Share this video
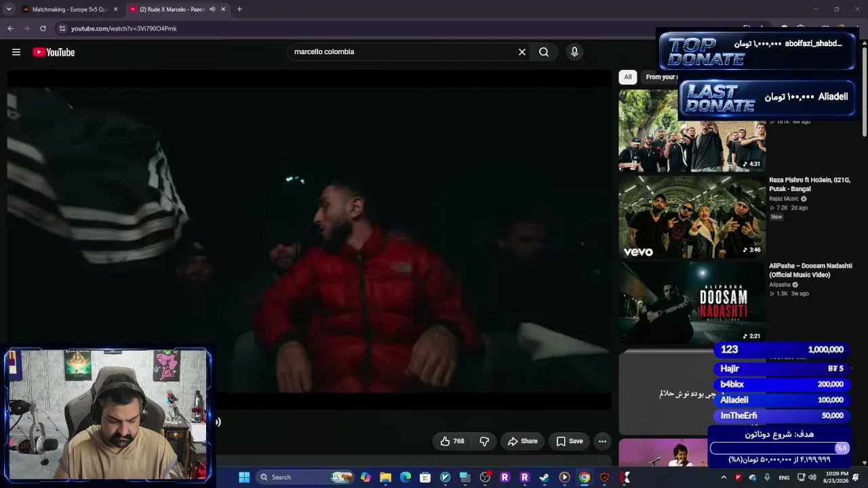This screenshot has height=488, width=868. pyautogui.click(x=523, y=441)
